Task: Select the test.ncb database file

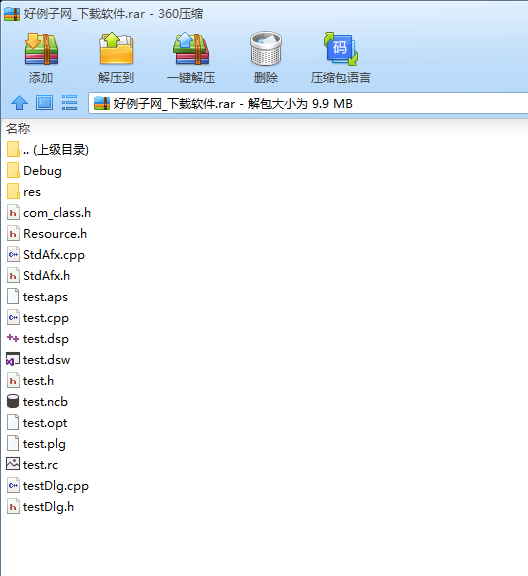Action: [37, 402]
